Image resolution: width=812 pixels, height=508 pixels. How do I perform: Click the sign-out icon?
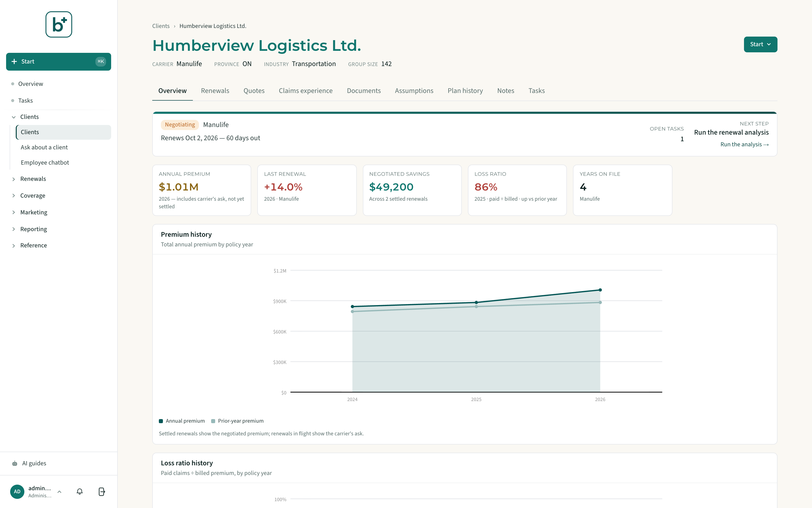point(102,491)
